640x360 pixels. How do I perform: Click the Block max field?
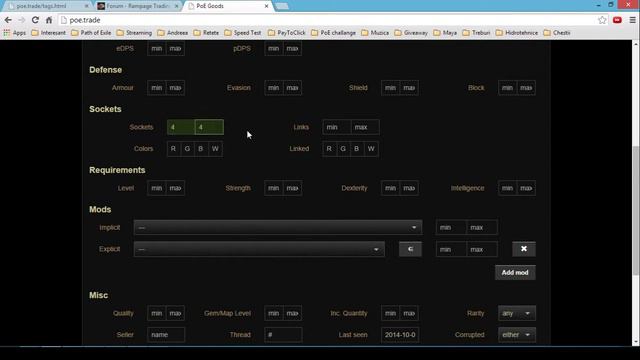tap(526, 88)
